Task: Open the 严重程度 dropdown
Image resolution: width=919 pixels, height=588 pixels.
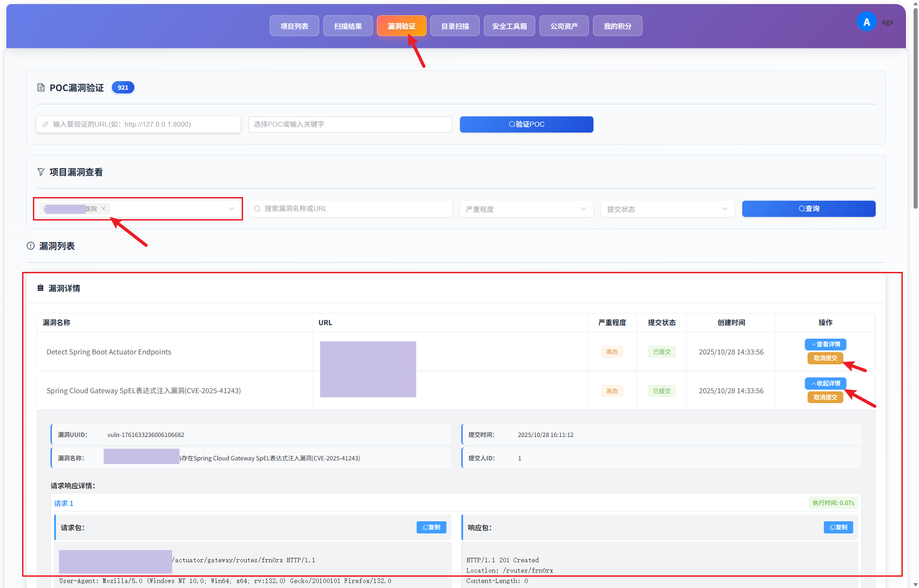Action: [x=526, y=209]
